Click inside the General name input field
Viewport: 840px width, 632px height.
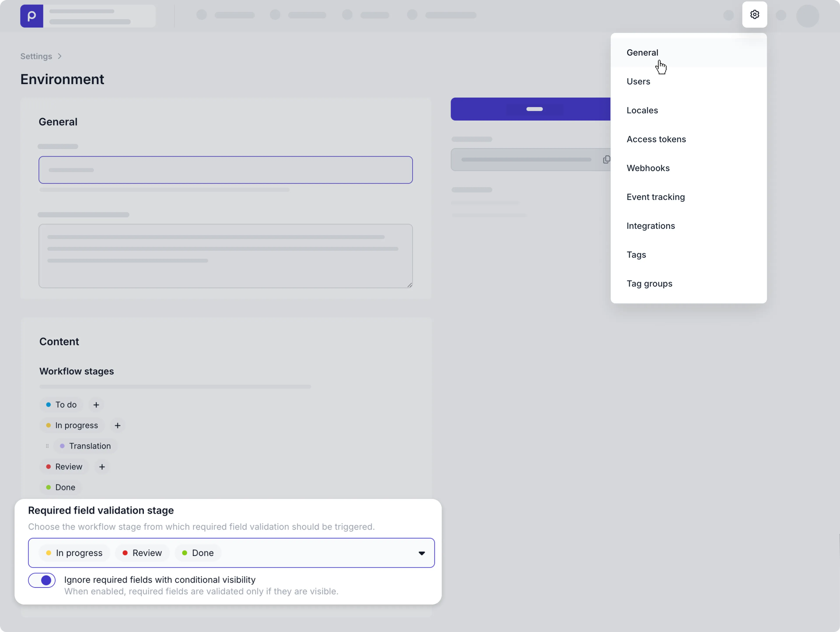coord(226,170)
